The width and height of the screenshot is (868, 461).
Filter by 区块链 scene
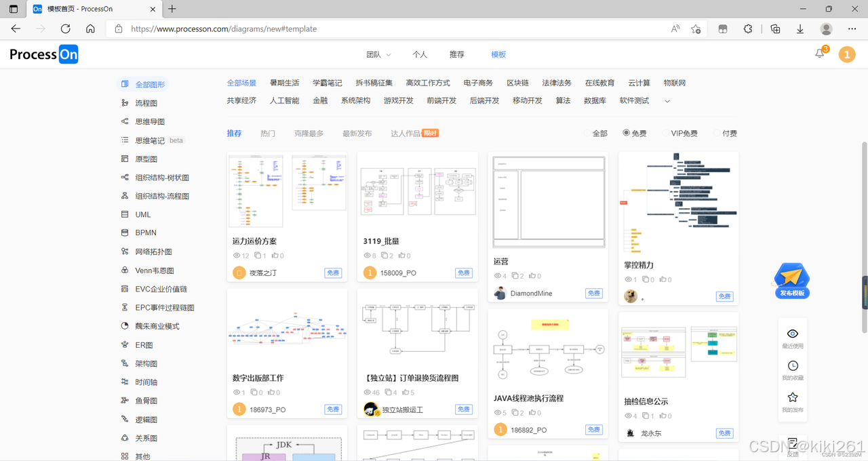(517, 83)
